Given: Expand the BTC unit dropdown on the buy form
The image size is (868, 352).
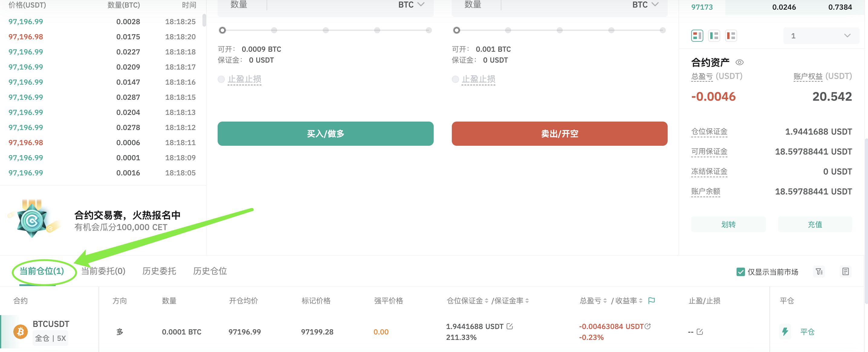Looking at the screenshot, I should [x=411, y=5].
